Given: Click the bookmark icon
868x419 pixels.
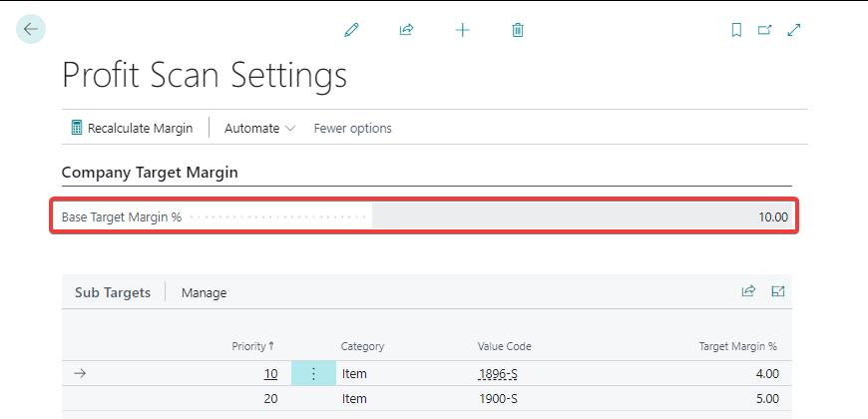Looking at the screenshot, I should (x=736, y=30).
